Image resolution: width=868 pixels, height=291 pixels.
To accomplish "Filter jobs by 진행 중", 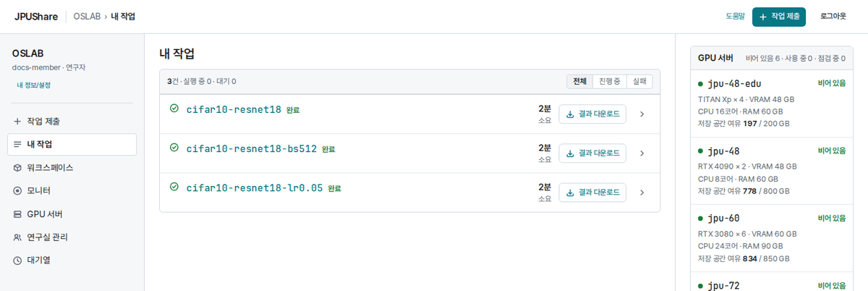I will coord(610,82).
